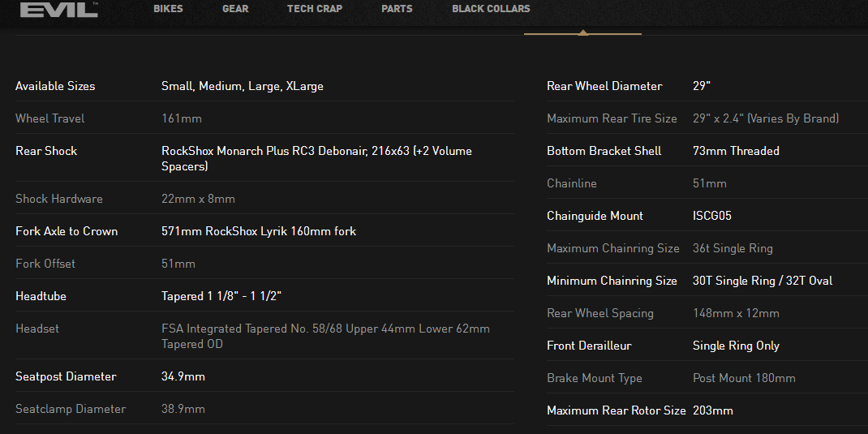The width and height of the screenshot is (868, 434).
Task: Open the BIKES menu
Action: tap(168, 9)
